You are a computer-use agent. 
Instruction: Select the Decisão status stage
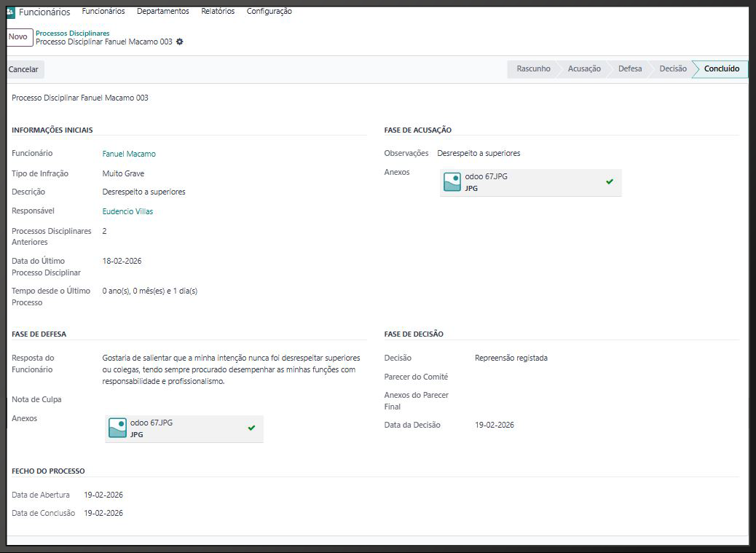(672, 69)
